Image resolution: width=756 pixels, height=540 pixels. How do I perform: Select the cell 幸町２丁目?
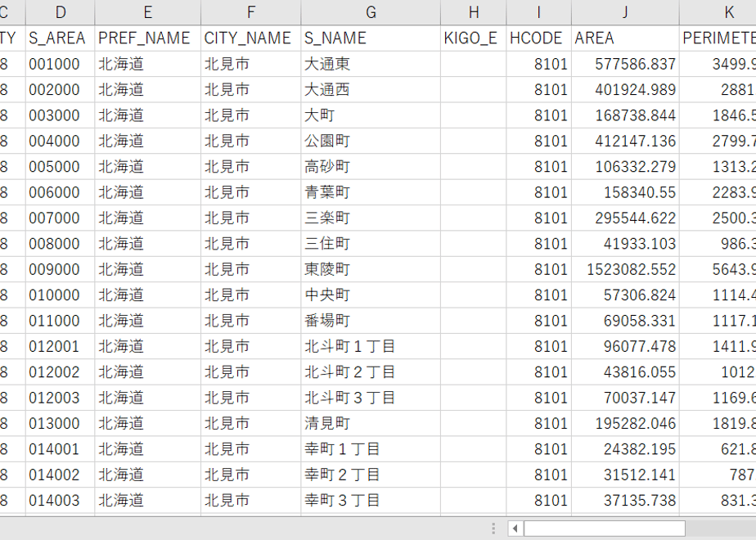pyautogui.click(x=371, y=475)
